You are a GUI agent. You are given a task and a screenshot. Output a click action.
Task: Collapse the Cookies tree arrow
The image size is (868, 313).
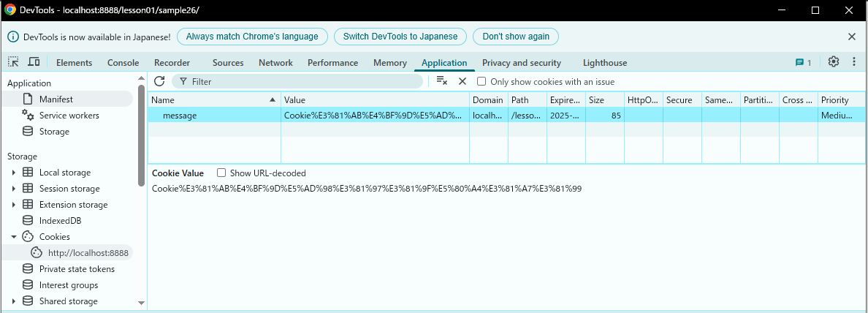pos(14,236)
